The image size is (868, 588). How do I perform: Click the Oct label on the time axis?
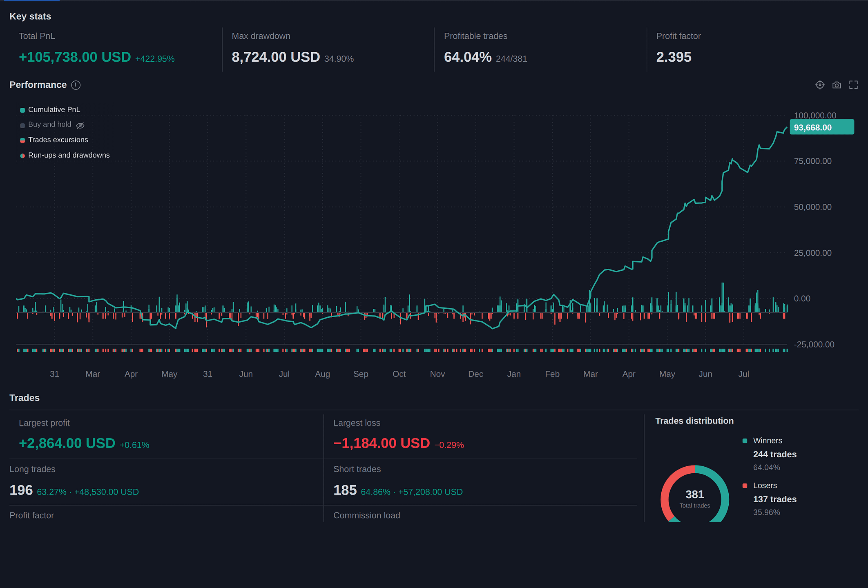[399, 374]
